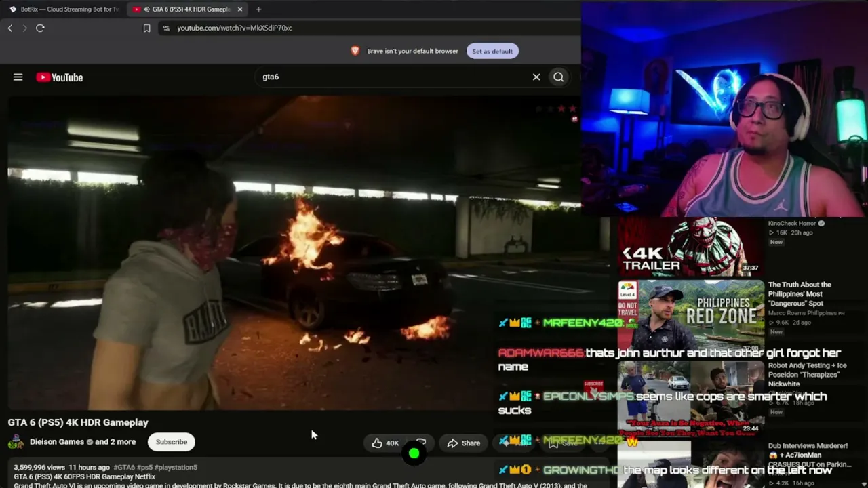Switch to the BotRix Cloud Streaming Bot tab
Viewport: 868px width, 488px height.
pos(64,9)
